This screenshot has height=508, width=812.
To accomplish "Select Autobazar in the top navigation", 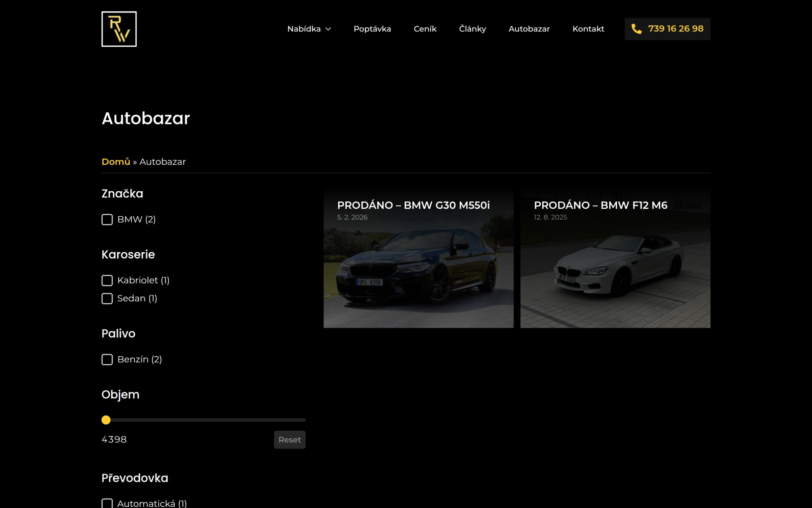I will (x=529, y=29).
